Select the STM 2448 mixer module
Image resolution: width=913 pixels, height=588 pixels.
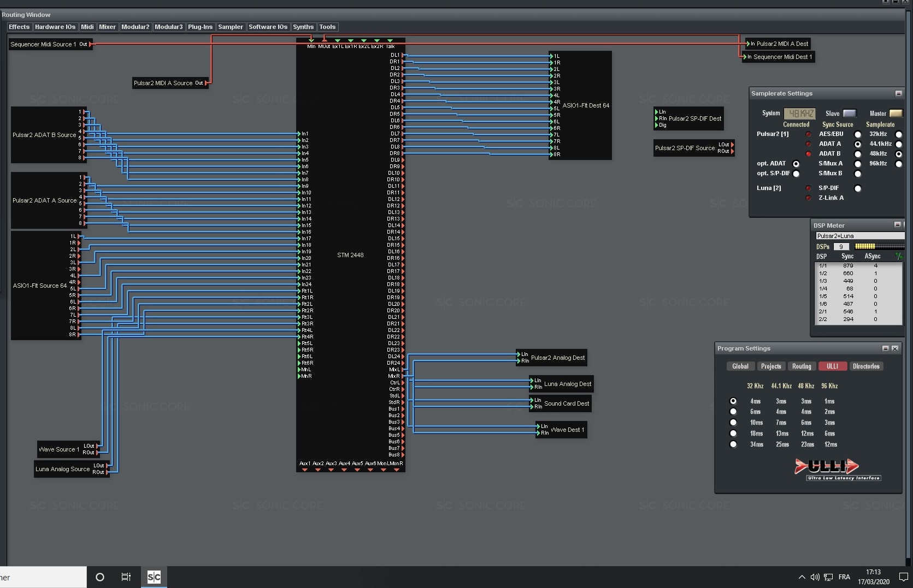coord(350,255)
